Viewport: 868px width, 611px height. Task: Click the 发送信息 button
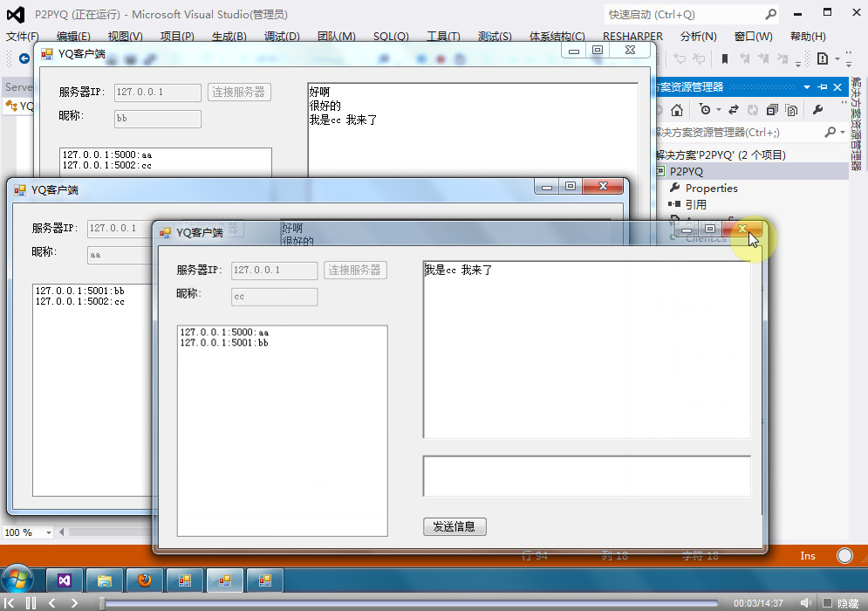pos(455,526)
